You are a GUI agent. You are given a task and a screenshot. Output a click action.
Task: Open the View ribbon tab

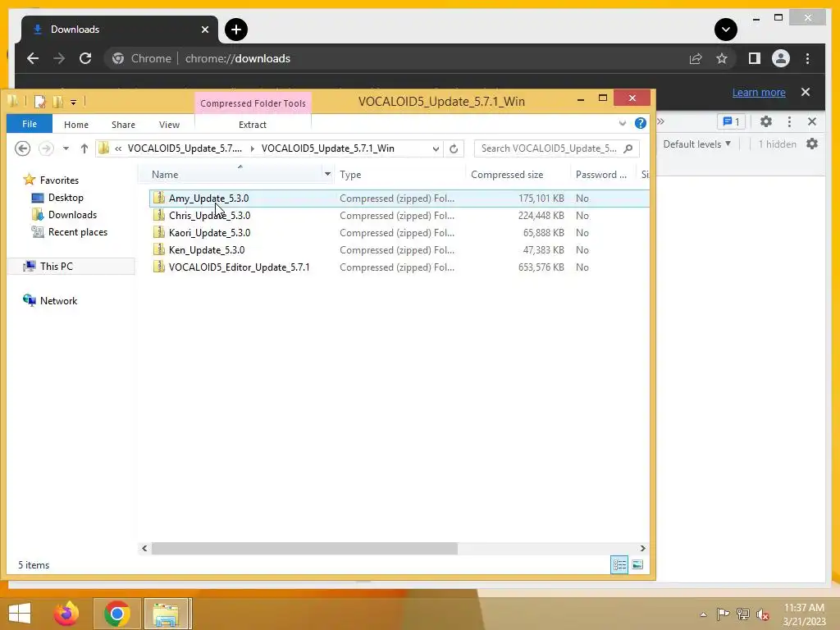tap(169, 125)
